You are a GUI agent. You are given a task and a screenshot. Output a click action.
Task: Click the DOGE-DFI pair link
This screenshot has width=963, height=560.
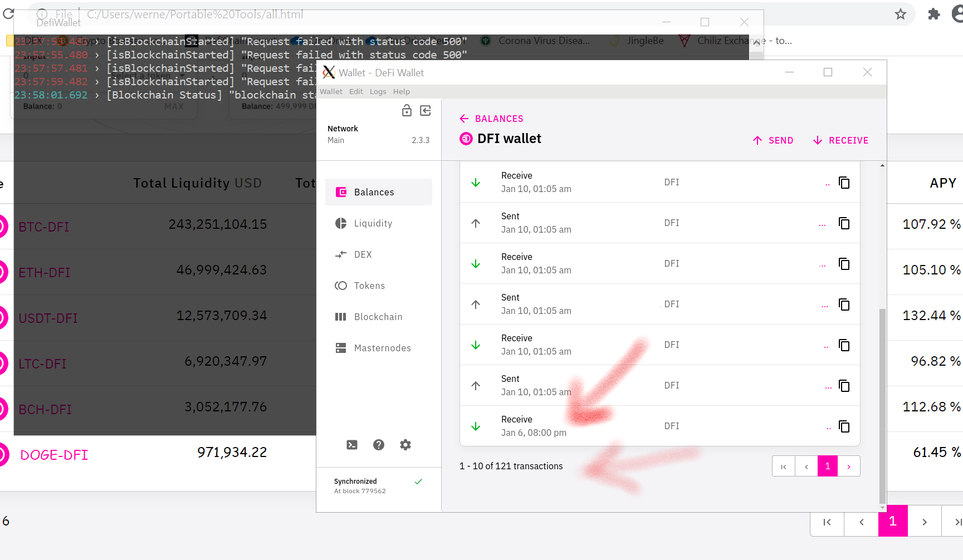pos(54,455)
